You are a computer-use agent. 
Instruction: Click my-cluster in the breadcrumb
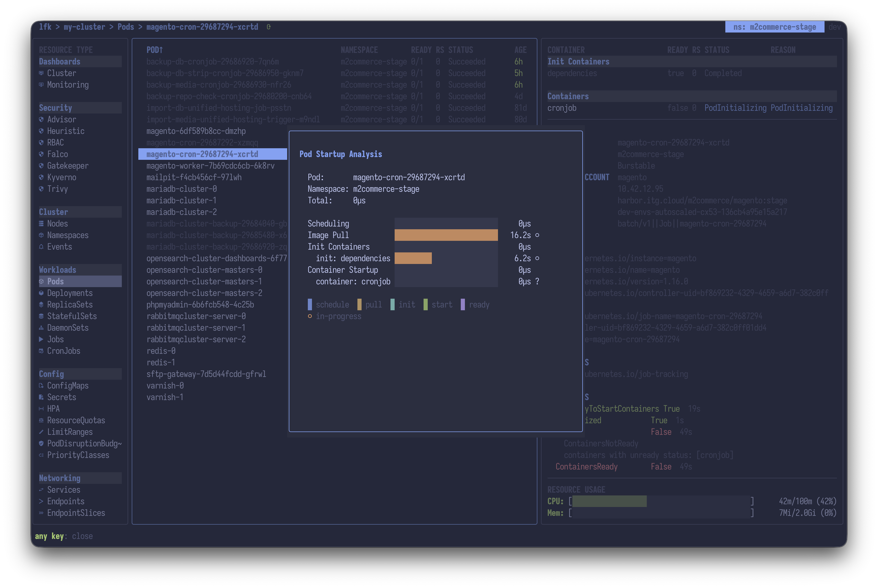click(84, 27)
